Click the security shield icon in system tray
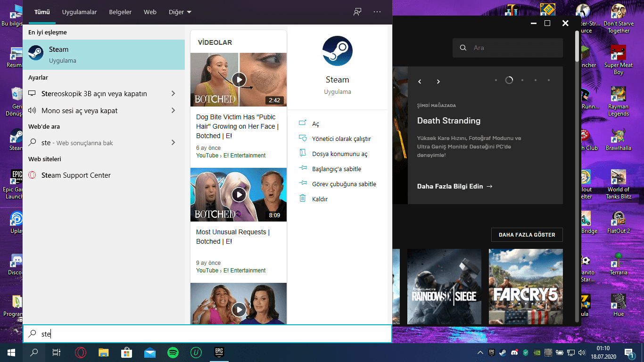 pyautogui.click(x=525, y=353)
